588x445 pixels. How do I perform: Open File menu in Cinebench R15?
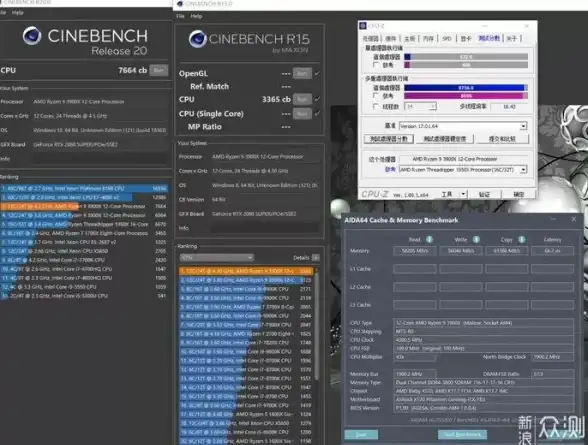tap(180, 16)
